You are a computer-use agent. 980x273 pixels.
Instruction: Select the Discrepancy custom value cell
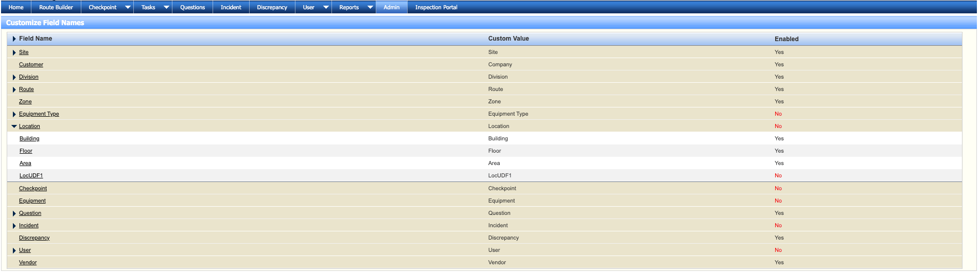(504, 238)
